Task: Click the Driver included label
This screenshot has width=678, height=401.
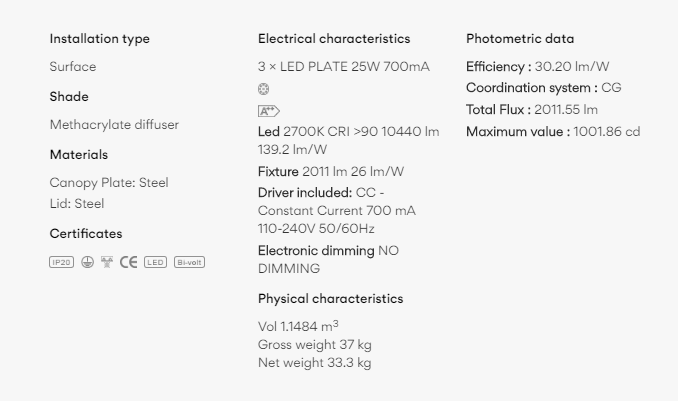Action: pos(305,192)
